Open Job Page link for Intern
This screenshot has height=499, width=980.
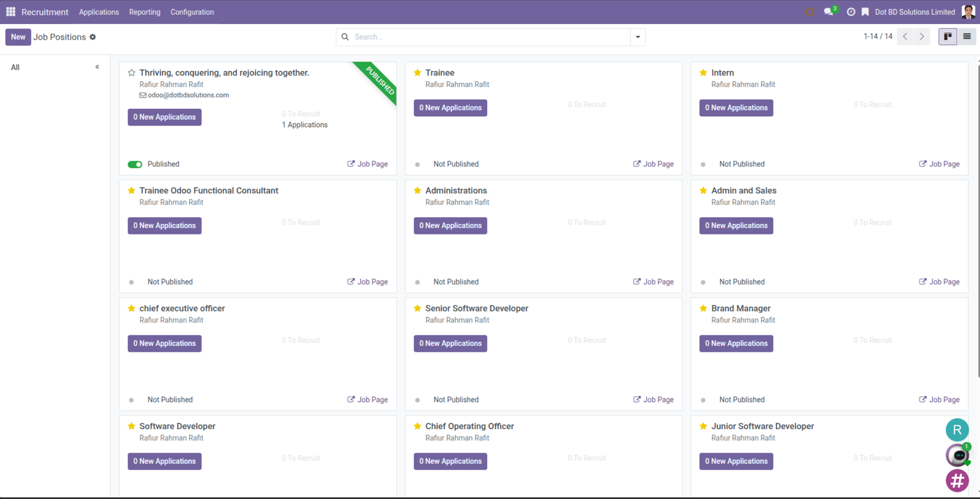[939, 164]
